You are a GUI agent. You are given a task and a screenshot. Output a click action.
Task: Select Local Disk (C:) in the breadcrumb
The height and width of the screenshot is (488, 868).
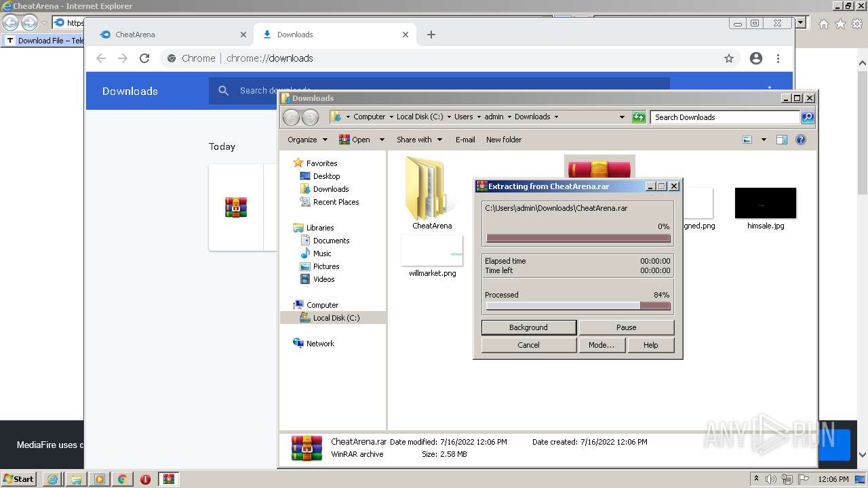click(420, 117)
